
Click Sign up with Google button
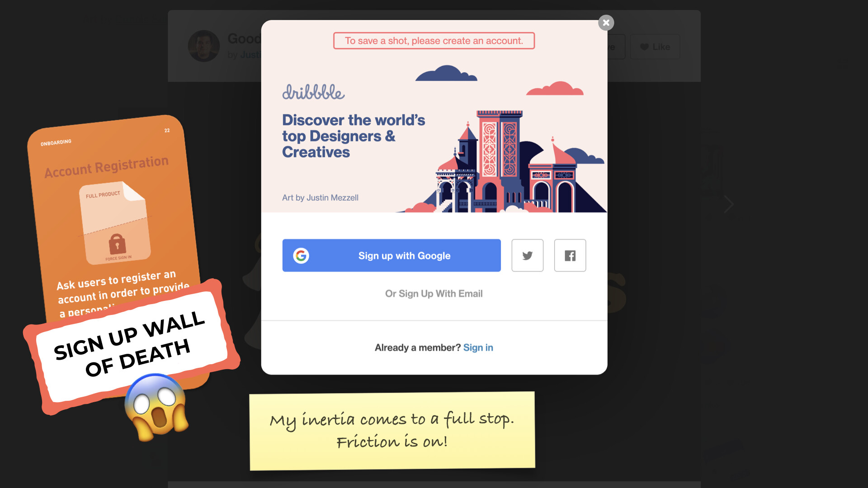[x=392, y=255]
